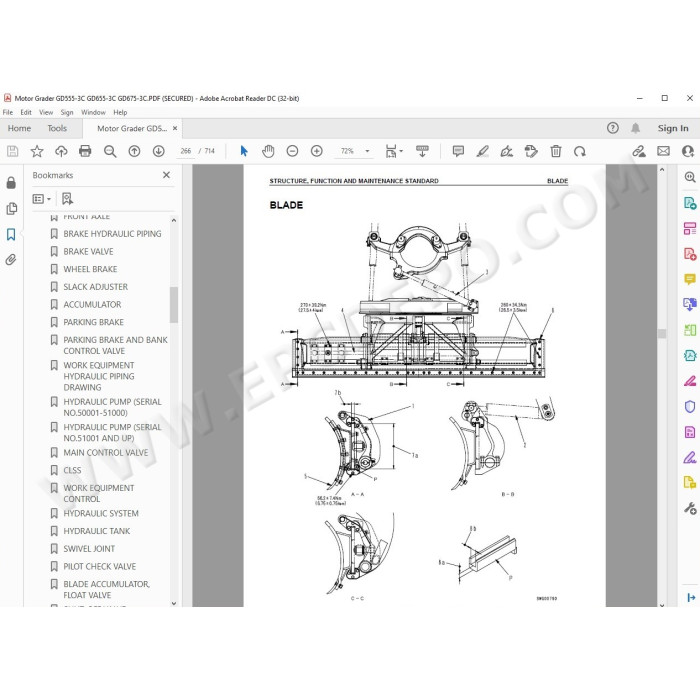The image size is (700, 700).
Task: Open the Edit menu
Action: pyautogui.click(x=26, y=112)
